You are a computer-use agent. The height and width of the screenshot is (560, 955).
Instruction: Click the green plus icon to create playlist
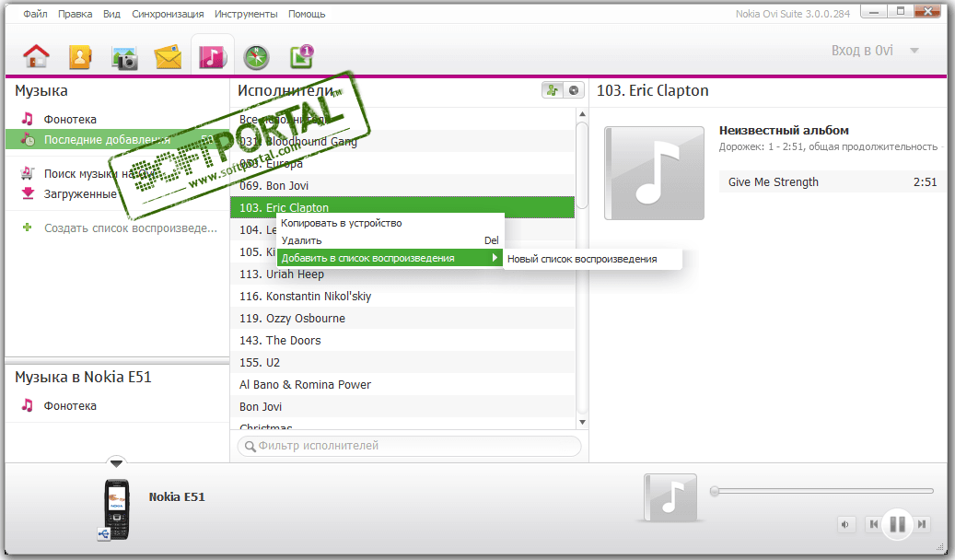(x=27, y=227)
